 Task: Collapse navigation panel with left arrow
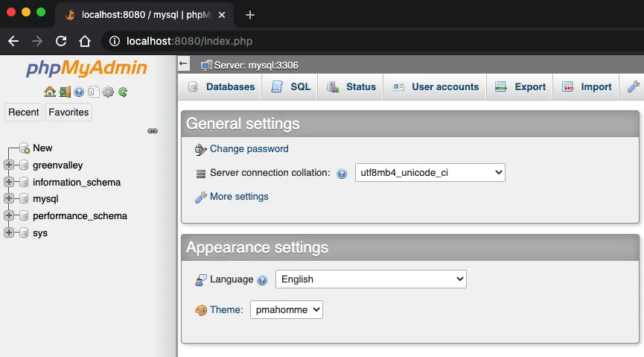185,65
